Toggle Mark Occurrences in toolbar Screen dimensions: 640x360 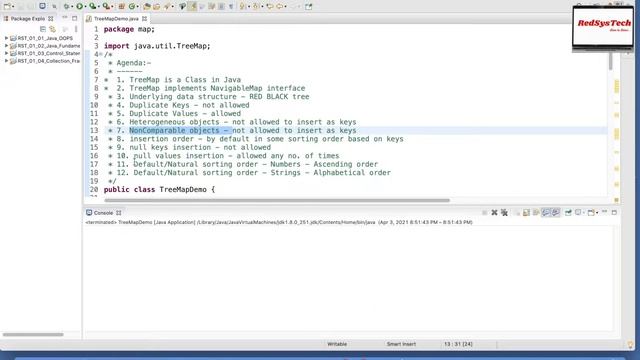pyautogui.click(x=192, y=6)
